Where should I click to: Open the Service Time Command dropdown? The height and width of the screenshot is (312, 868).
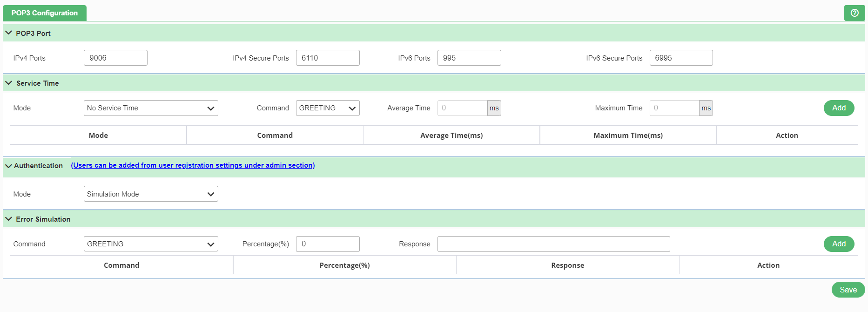328,108
